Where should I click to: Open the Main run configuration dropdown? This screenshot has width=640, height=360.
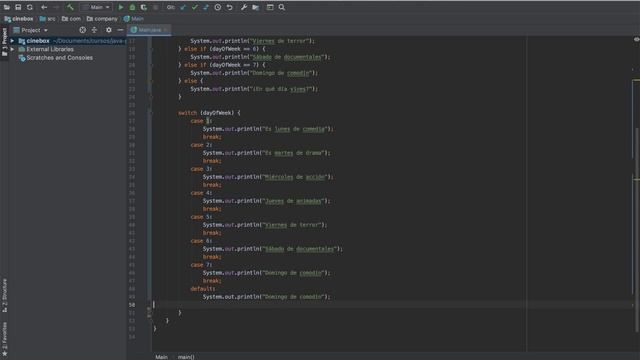(x=96, y=7)
